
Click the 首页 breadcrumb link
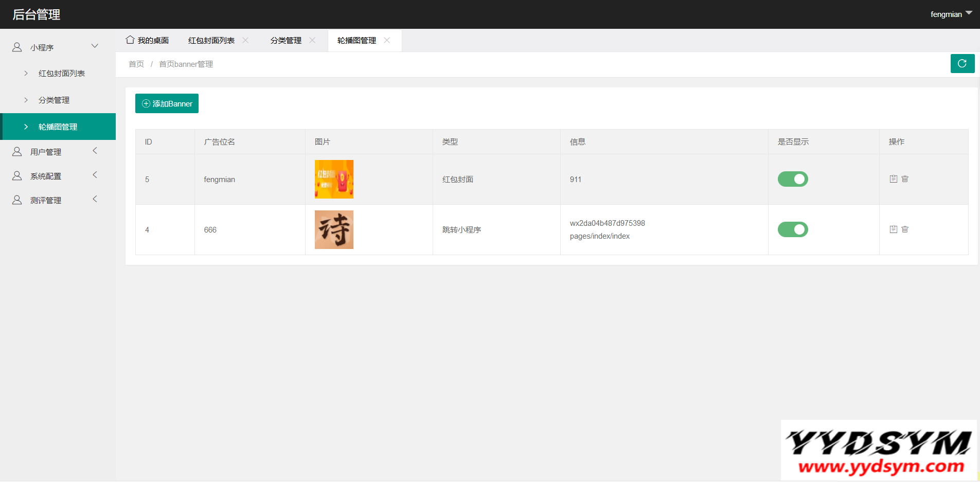point(136,64)
